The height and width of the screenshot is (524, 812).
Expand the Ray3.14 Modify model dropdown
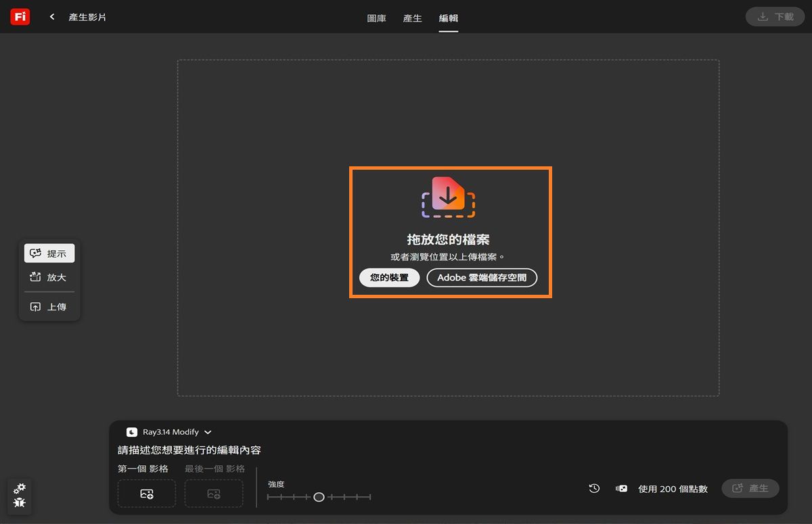168,432
